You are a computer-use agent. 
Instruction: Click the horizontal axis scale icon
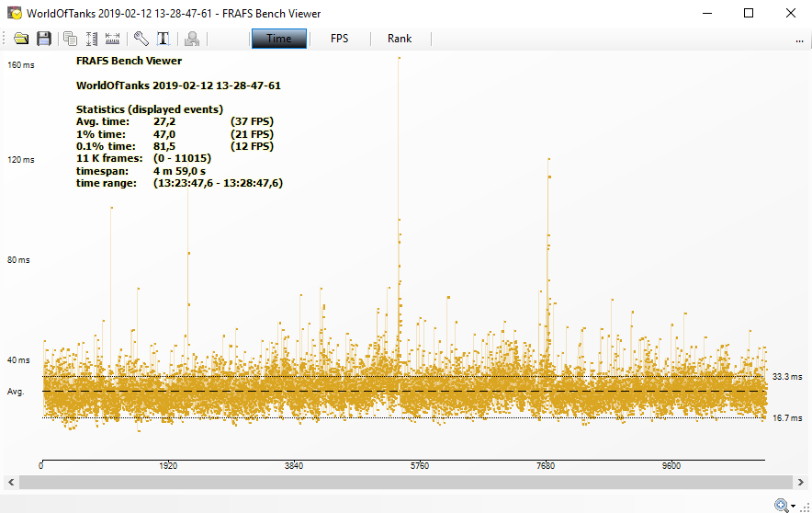112,39
